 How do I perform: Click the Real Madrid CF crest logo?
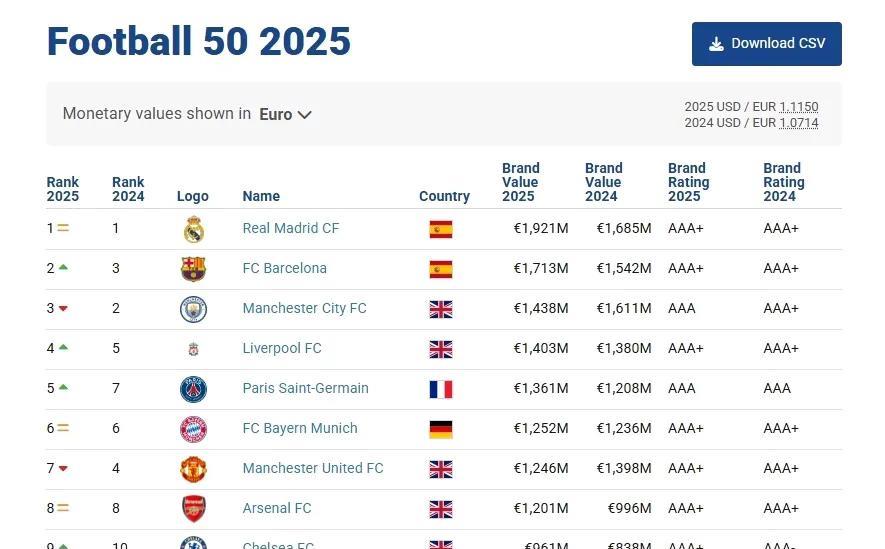(x=193, y=229)
